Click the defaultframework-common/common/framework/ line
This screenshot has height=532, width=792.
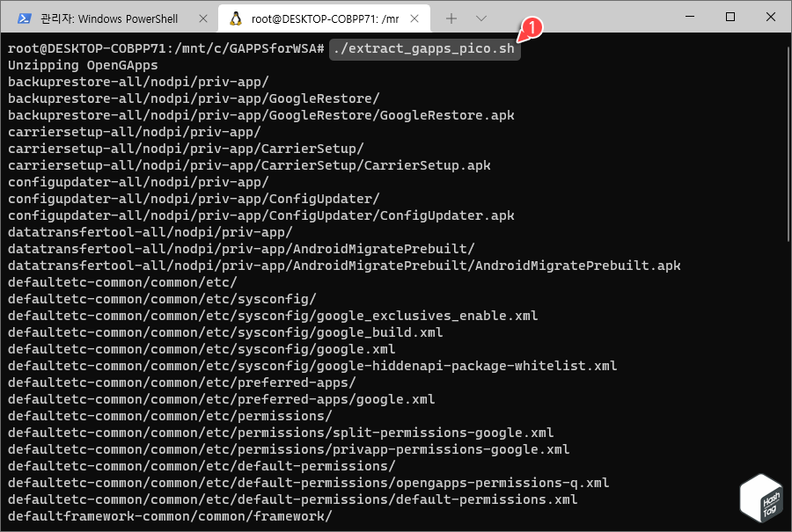click(x=170, y=516)
